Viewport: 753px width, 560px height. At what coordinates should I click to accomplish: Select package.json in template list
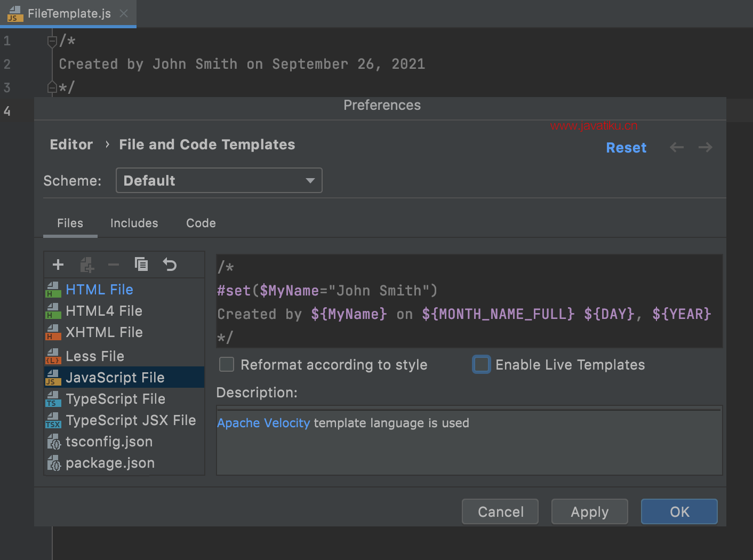(124, 463)
